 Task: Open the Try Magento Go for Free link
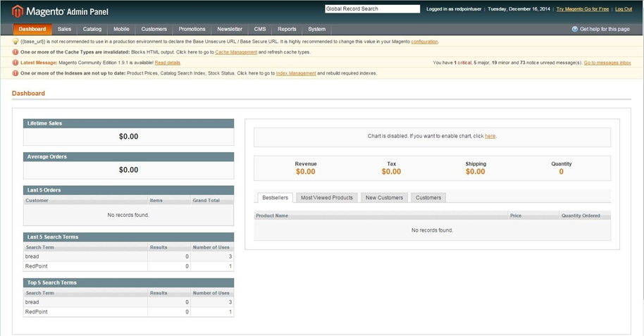coord(582,9)
